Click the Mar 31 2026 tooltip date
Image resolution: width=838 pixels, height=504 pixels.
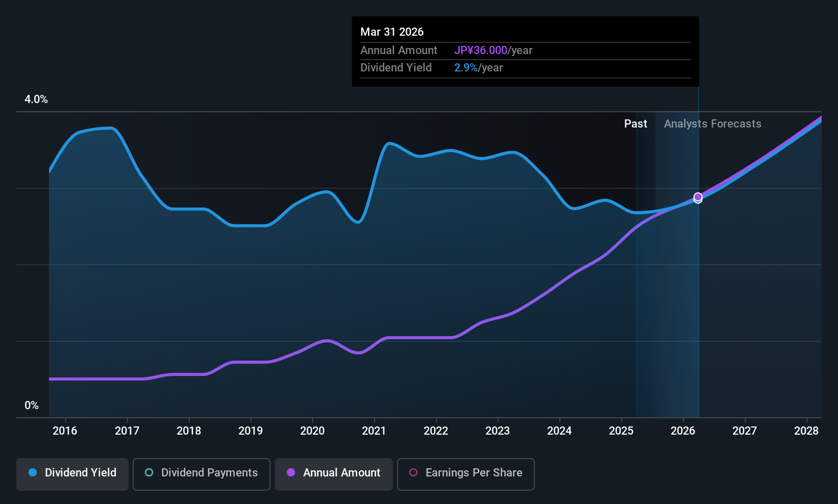(x=392, y=32)
